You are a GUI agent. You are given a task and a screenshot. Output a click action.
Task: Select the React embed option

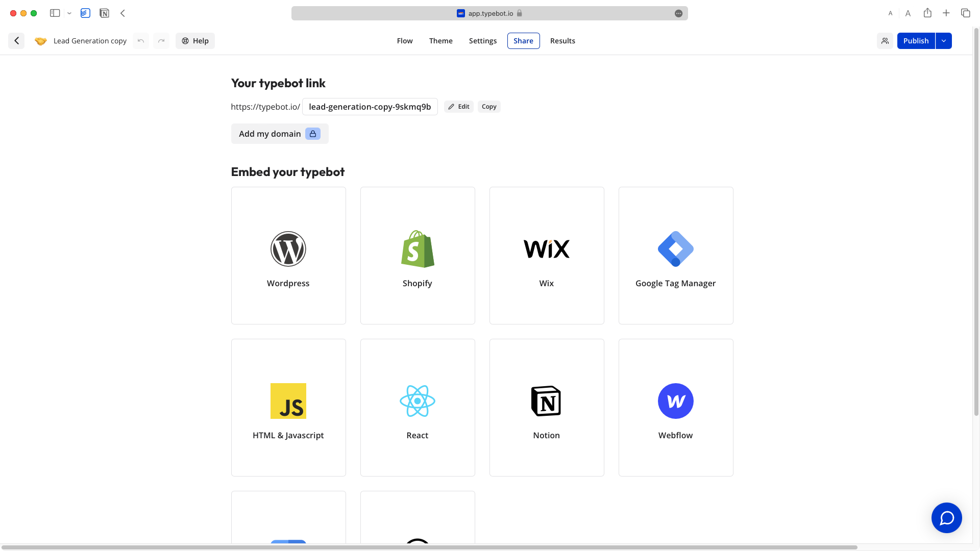coord(418,407)
